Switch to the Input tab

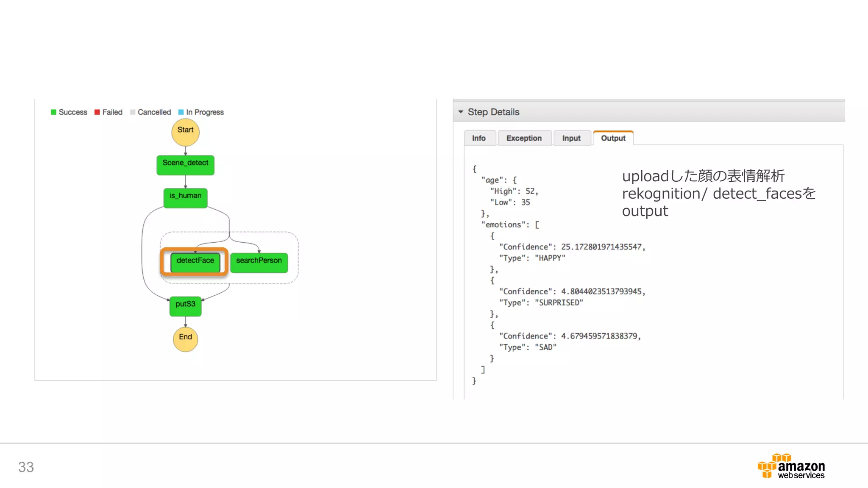point(571,138)
